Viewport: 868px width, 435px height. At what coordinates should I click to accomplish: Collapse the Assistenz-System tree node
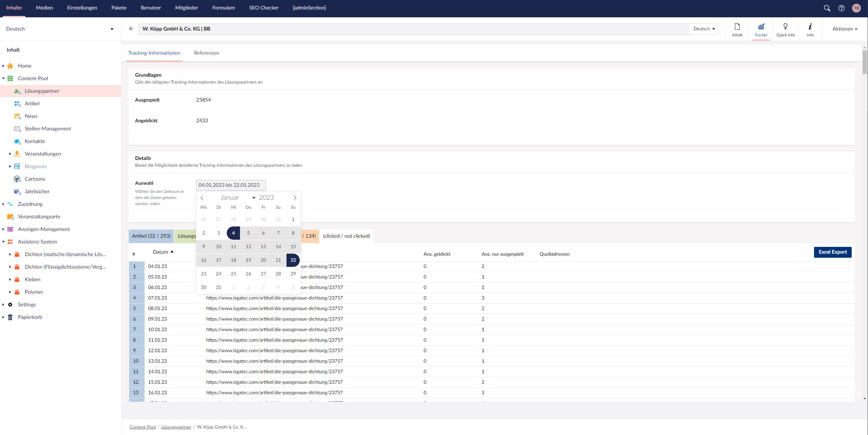point(3,242)
